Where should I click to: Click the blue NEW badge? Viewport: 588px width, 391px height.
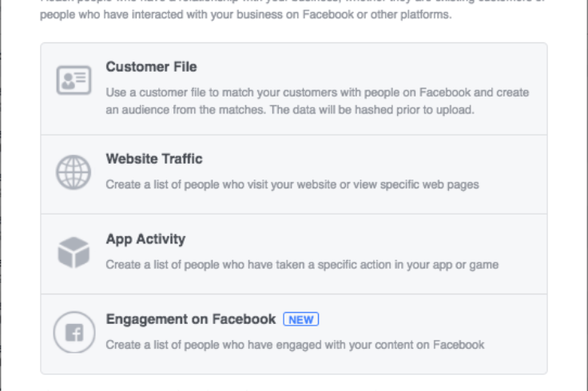301,319
